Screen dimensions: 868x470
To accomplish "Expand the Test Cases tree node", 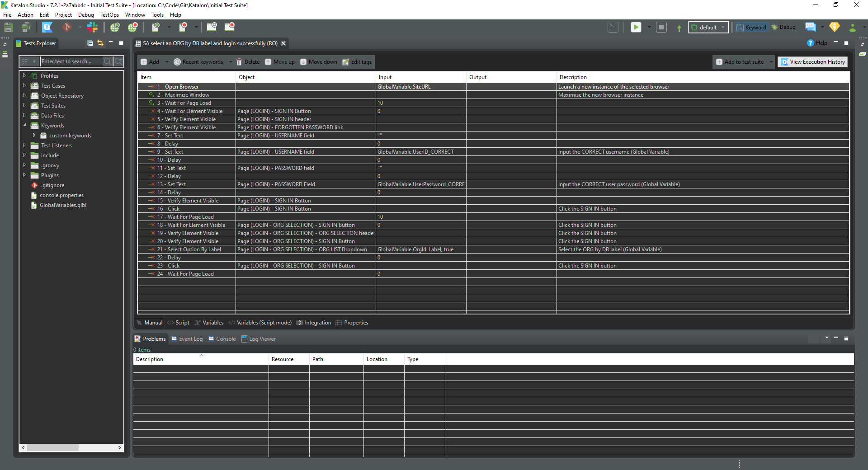I will click(x=25, y=85).
